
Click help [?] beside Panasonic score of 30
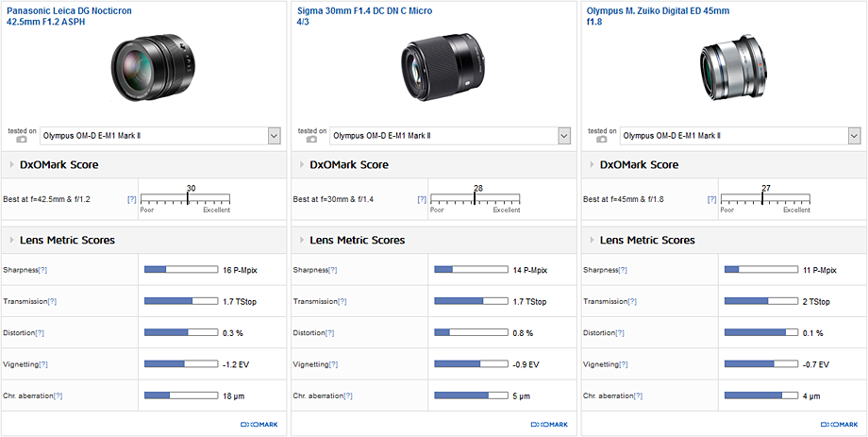(x=132, y=199)
